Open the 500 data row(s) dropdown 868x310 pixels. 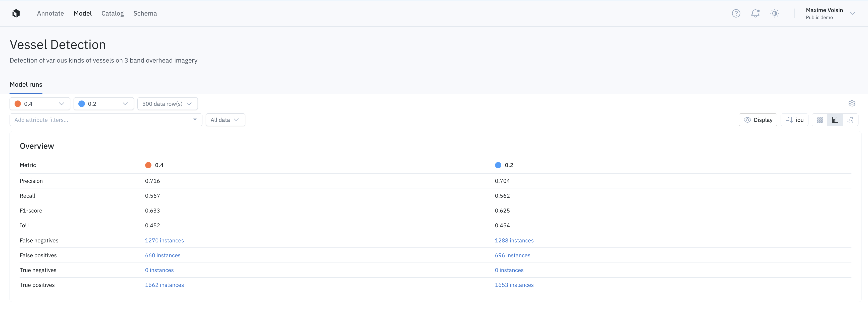pos(167,104)
